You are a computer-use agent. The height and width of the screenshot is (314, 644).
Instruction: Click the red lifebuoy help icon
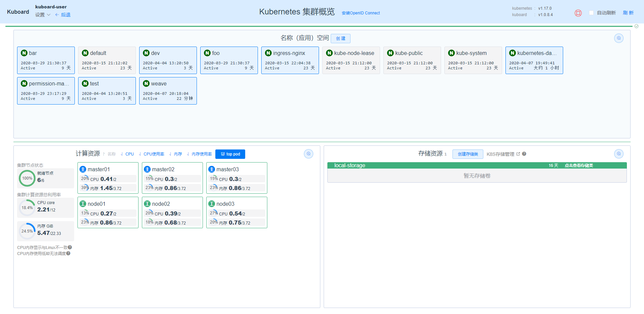[578, 13]
